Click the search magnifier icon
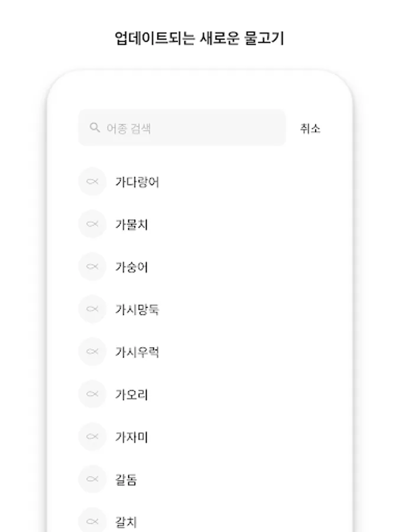Screen dimensions: 399x532 coord(95,128)
